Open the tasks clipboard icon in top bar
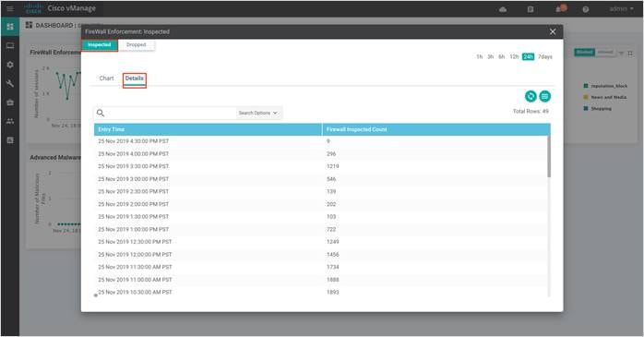This screenshot has height=337, width=644. point(531,9)
